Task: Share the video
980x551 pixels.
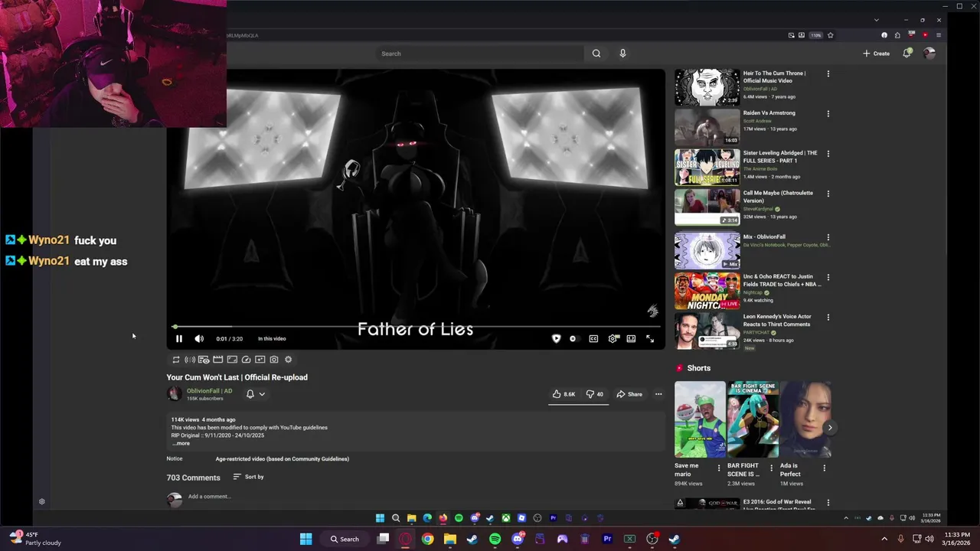Action: click(629, 394)
